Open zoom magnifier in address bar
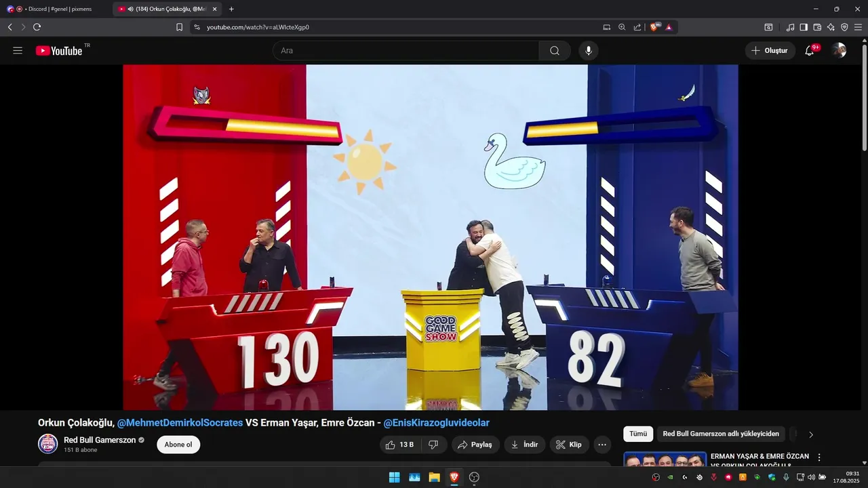 622,27
